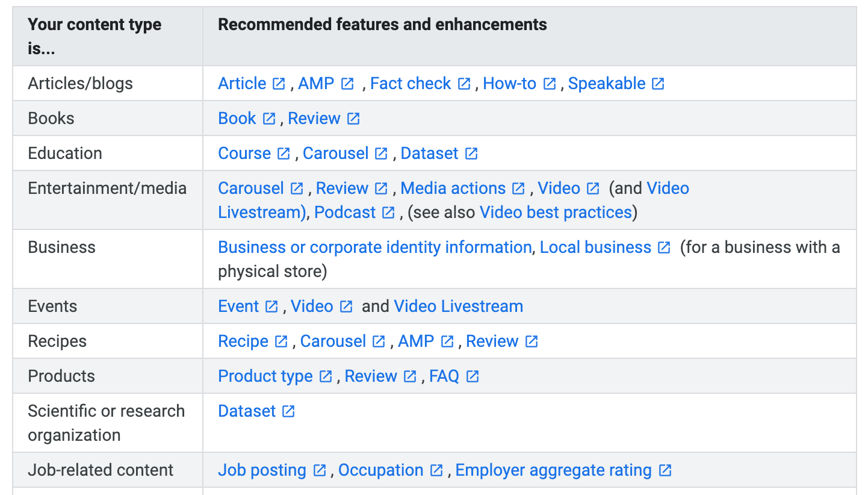Click external-link icon next to FAQ

coord(473,376)
